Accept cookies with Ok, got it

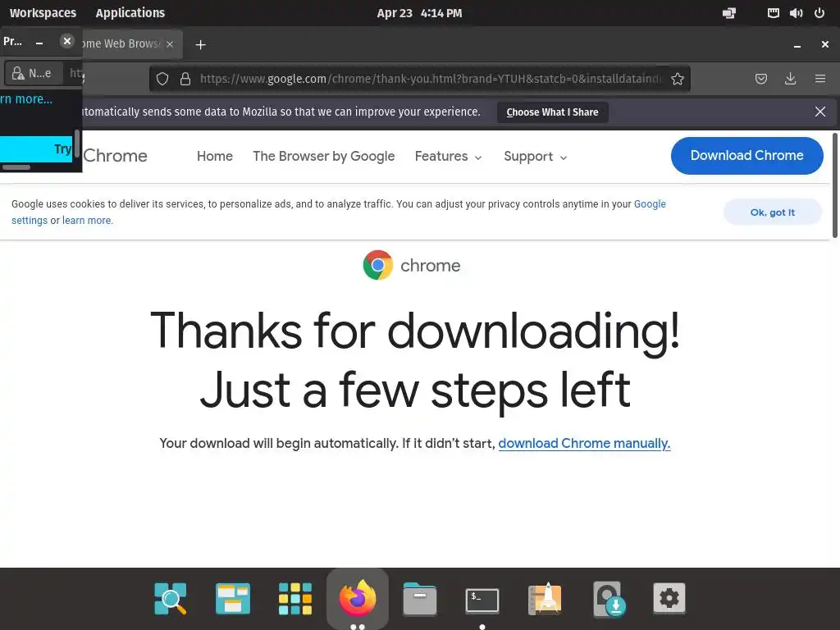coord(773,212)
